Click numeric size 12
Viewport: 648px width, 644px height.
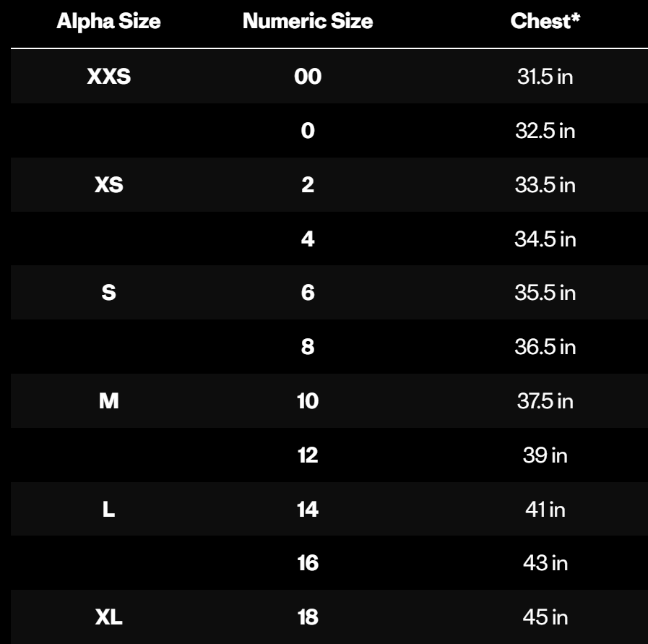tap(308, 455)
